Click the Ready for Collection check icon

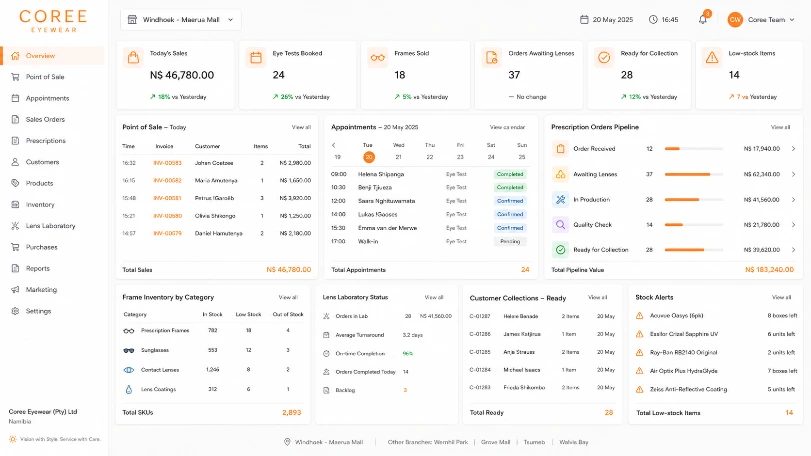point(604,57)
